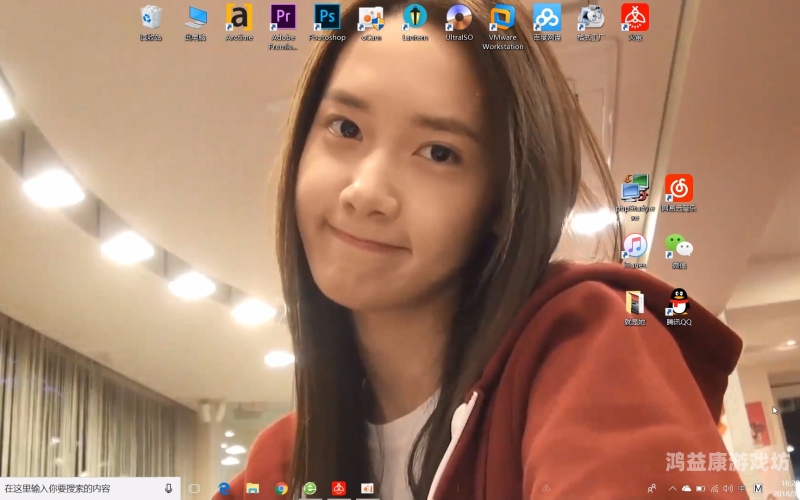
Task: Launch Google Chrome from the taskbar
Action: pos(281,488)
